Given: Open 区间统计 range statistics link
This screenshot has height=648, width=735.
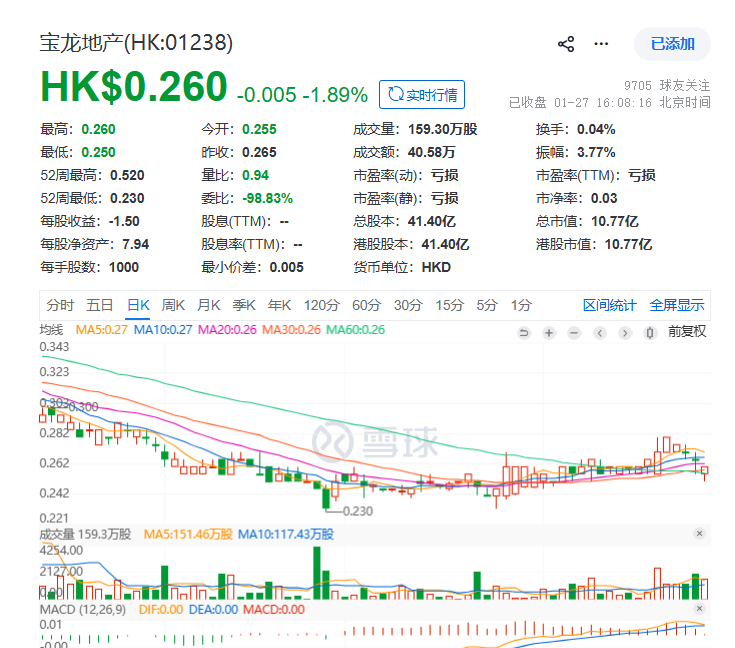Looking at the screenshot, I should pos(610,305).
